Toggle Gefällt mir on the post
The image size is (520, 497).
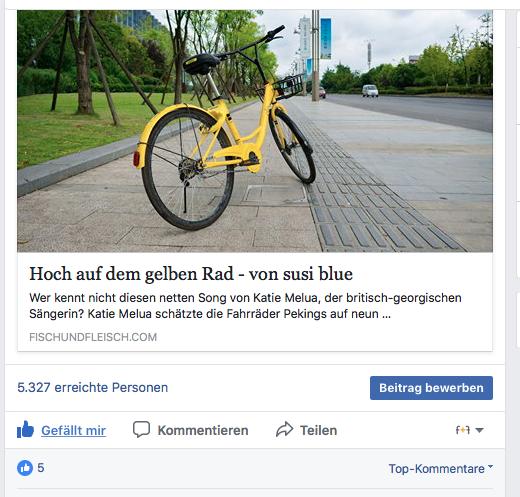73,430
